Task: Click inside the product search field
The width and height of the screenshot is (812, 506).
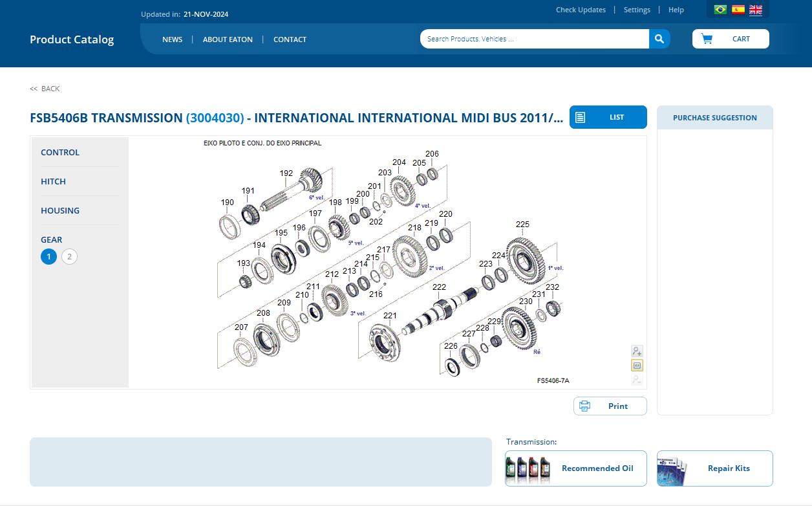Action: click(534, 39)
